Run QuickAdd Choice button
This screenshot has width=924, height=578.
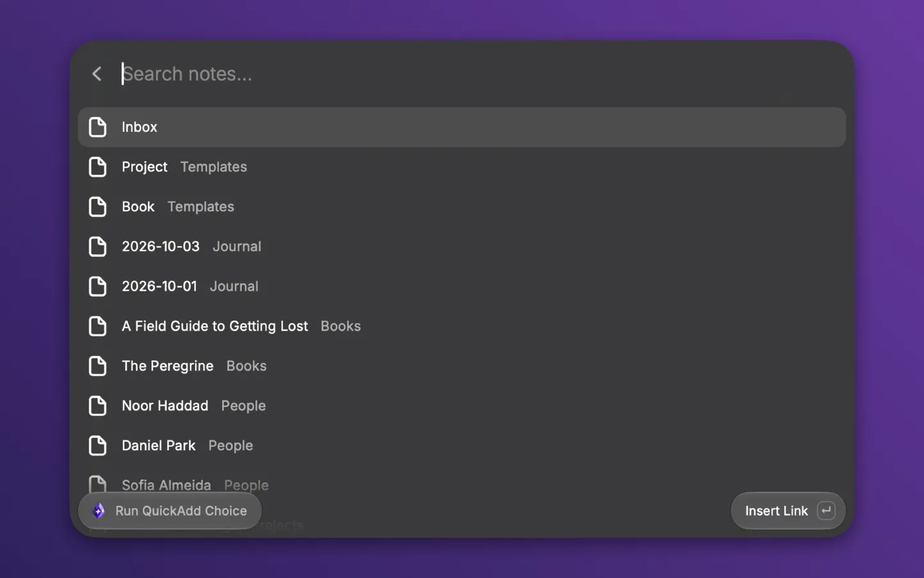pos(170,511)
